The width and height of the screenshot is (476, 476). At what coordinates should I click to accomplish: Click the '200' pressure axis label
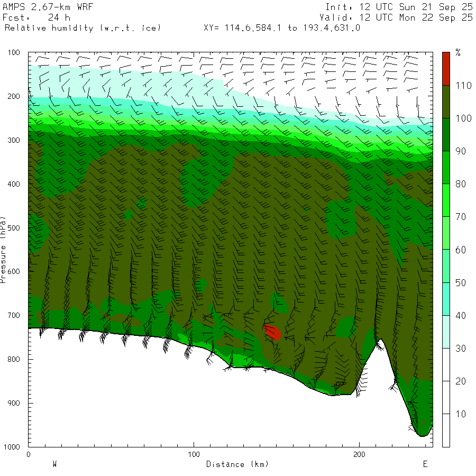[x=14, y=96]
